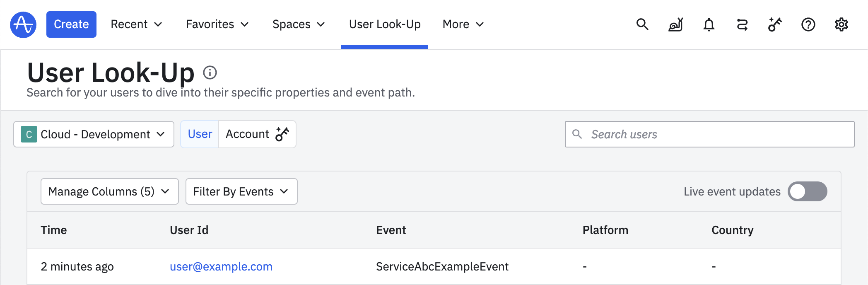868x285 pixels.
Task: Open the Recent menu
Action: tap(136, 24)
